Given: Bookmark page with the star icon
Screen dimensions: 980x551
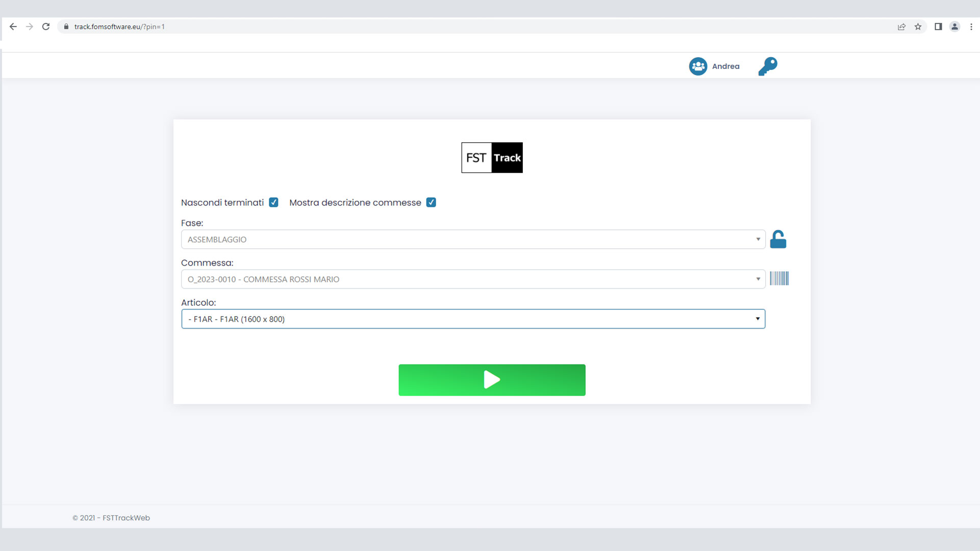Looking at the screenshot, I should coord(918,27).
